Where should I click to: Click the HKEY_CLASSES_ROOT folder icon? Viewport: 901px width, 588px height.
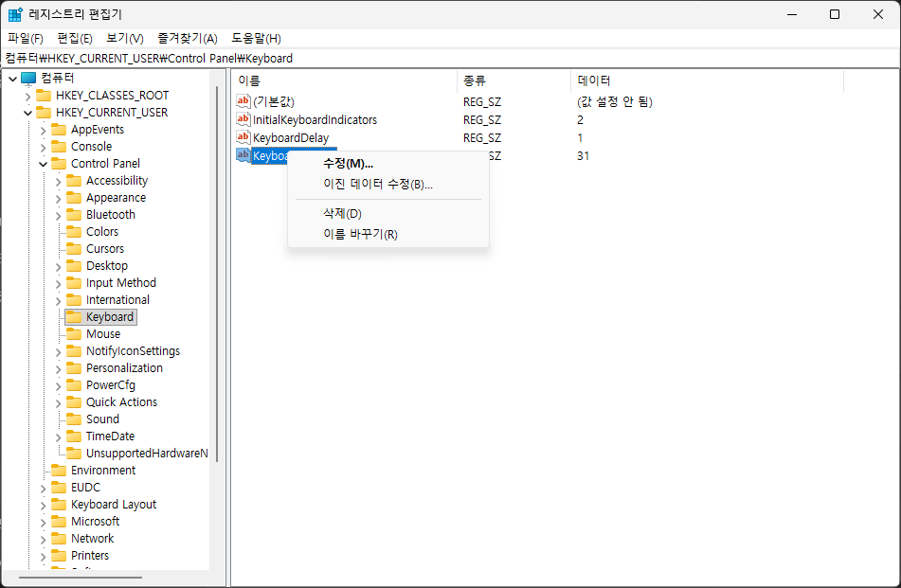(x=44, y=96)
